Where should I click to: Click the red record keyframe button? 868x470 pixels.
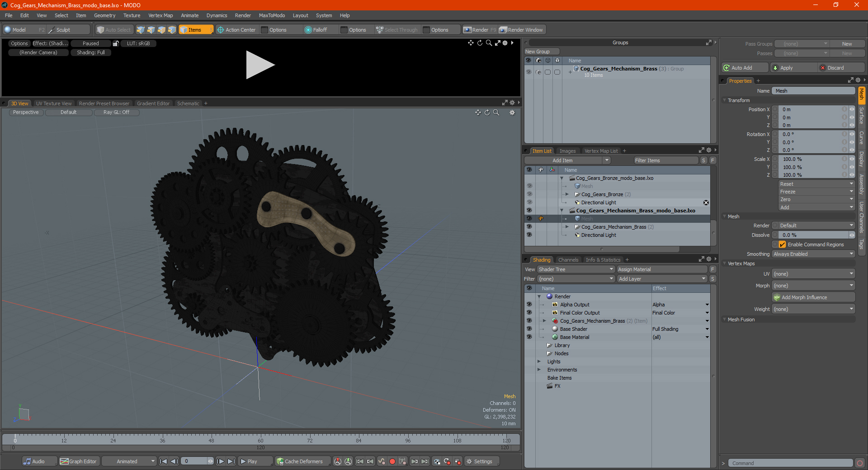[x=392, y=461]
